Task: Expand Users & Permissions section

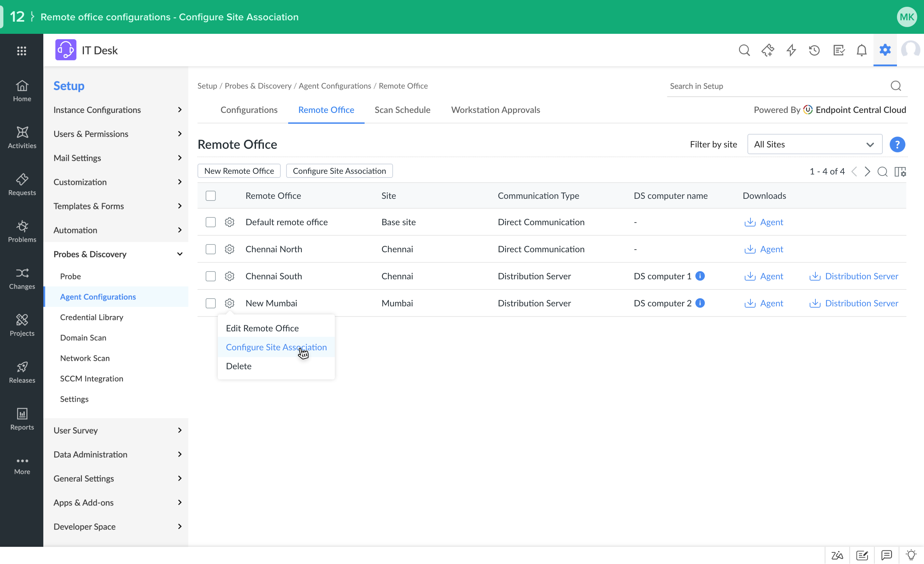Action: point(116,134)
